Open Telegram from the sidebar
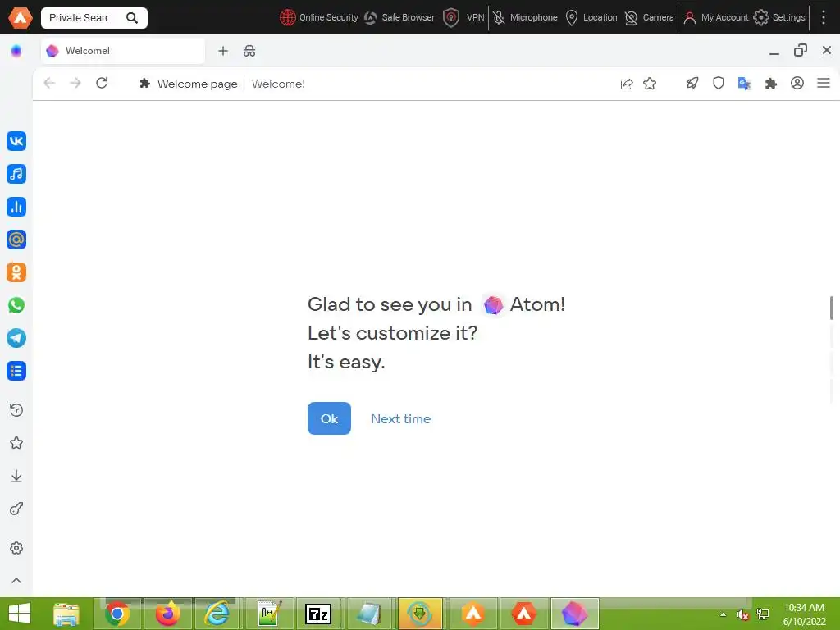Screen dimensions: 840x630 pyautogui.click(x=16, y=338)
